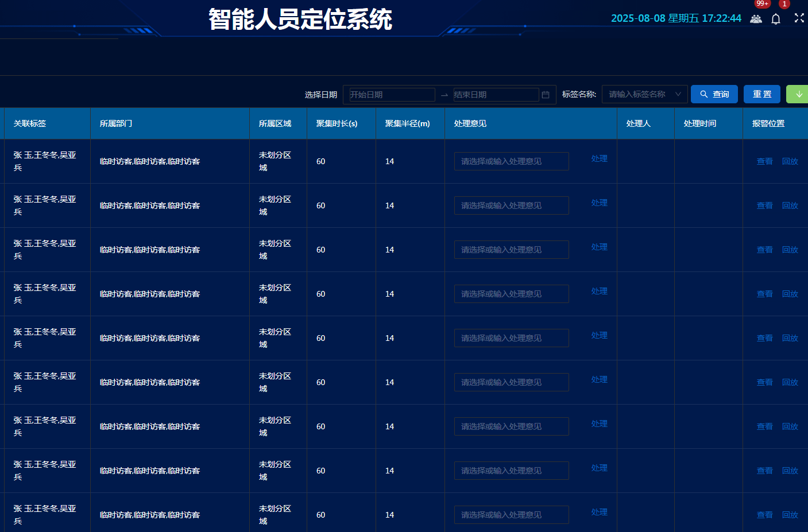Image resolution: width=808 pixels, height=532 pixels.
Task: Click the 查询 search button
Action: (x=714, y=94)
